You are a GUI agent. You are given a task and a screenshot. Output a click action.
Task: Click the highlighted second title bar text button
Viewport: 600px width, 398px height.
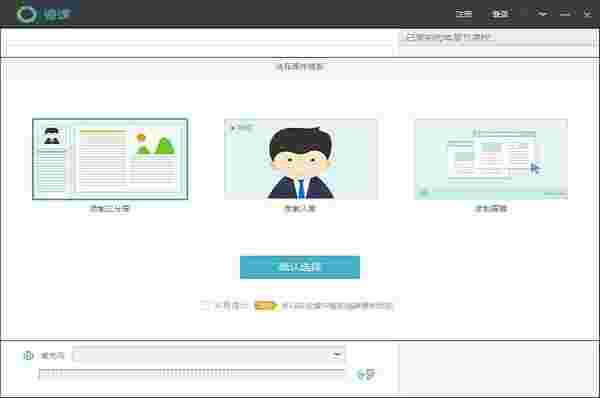(500, 14)
